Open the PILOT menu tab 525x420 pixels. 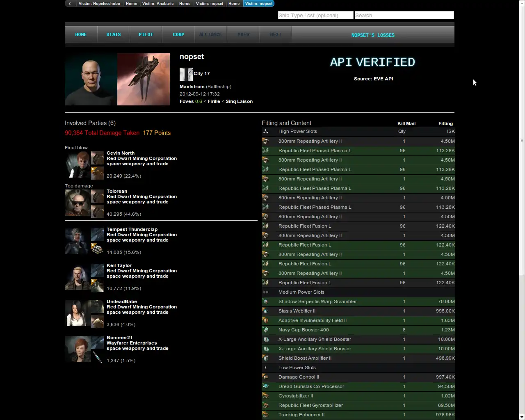click(146, 35)
